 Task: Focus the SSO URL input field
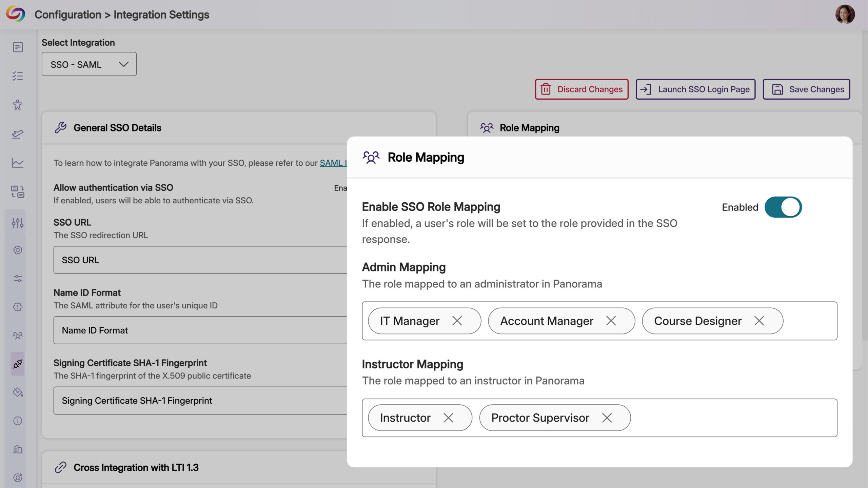coord(200,260)
